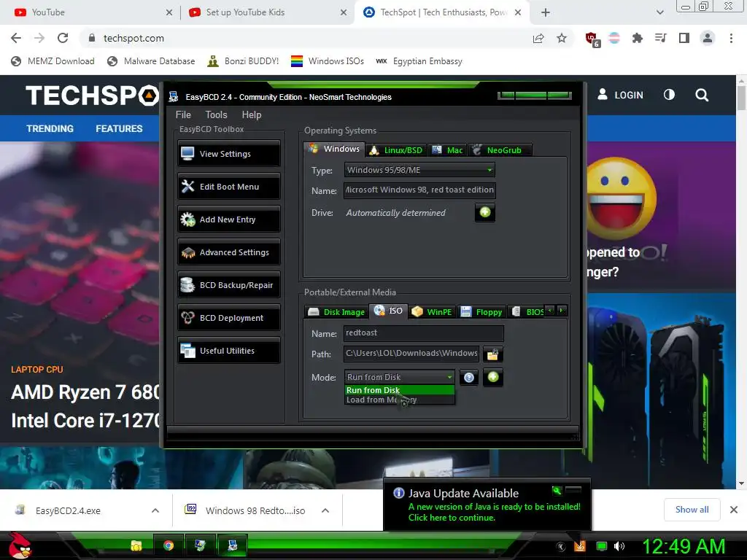Choose Run from Disk option
Screen dimensions: 747x560
(399, 390)
